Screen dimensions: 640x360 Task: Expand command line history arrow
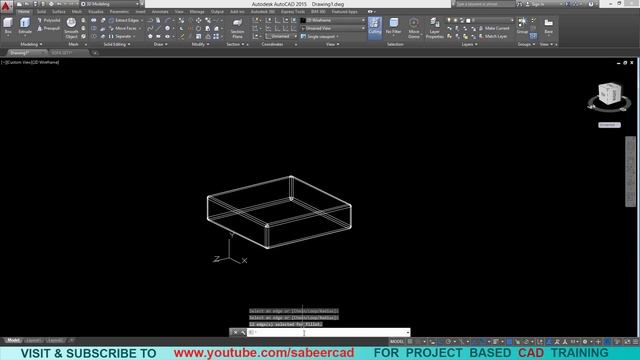408,333
